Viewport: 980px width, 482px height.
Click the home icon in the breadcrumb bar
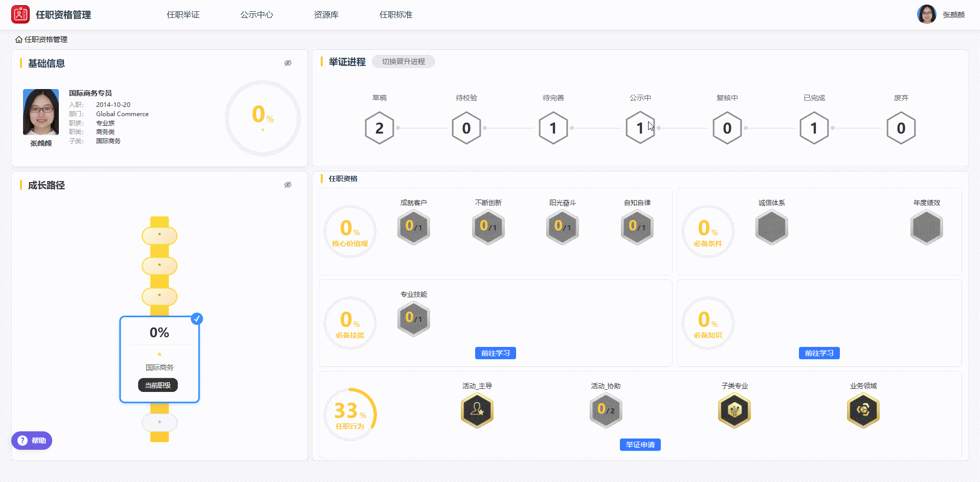point(18,39)
